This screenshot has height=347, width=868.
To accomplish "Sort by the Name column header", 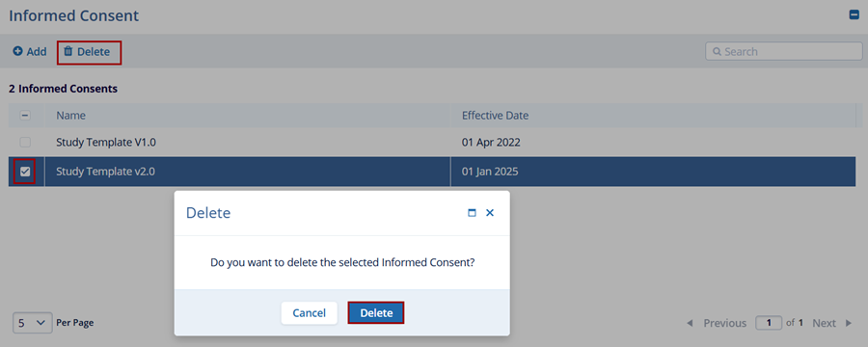I will coord(70,116).
